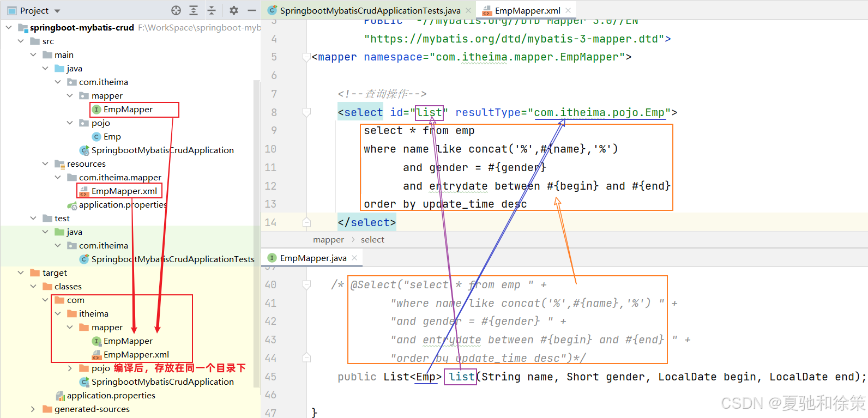The width and height of the screenshot is (868, 418).
Task: Switch to the EmpMapper.xml tab
Action: pyautogui.click(x=527, y=10)
